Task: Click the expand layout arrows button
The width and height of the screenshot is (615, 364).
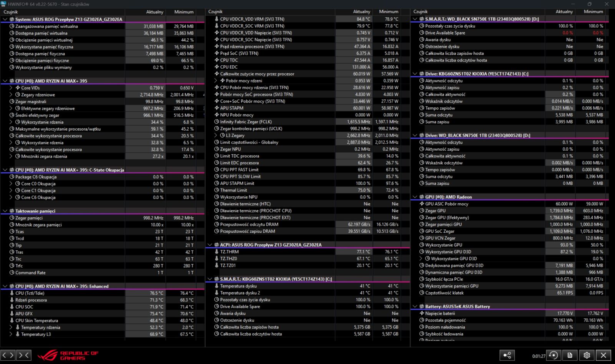Action: pyautogui.click(x=8, y=355)
